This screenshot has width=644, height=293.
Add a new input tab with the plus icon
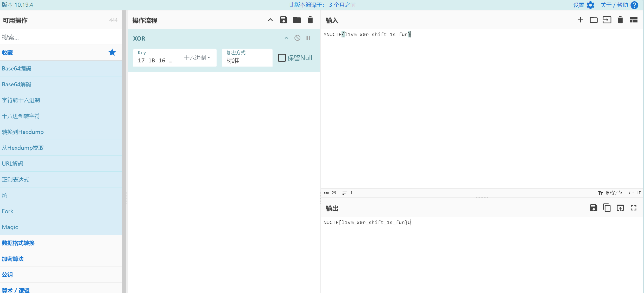point(580,20)
